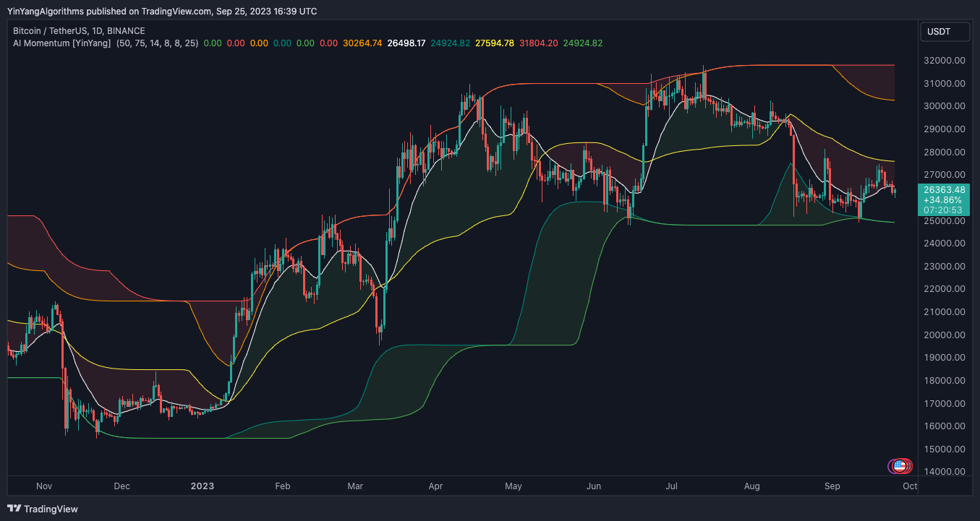
Task: Click the TradingView logo at bottom left
Action: tap(42, 509)
